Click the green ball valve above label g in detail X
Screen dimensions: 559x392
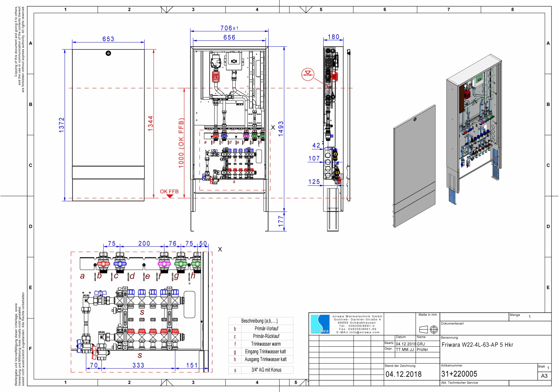(x=181, y=264)
